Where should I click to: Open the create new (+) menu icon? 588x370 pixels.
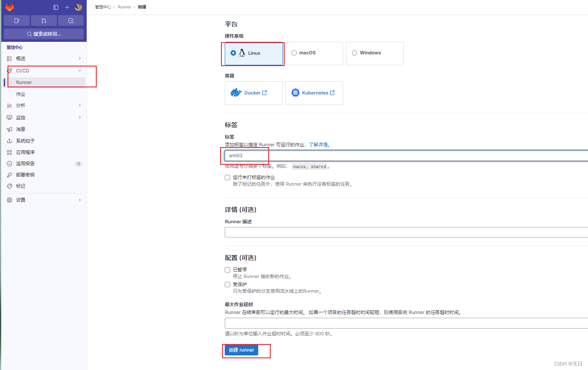coord(67,7)
